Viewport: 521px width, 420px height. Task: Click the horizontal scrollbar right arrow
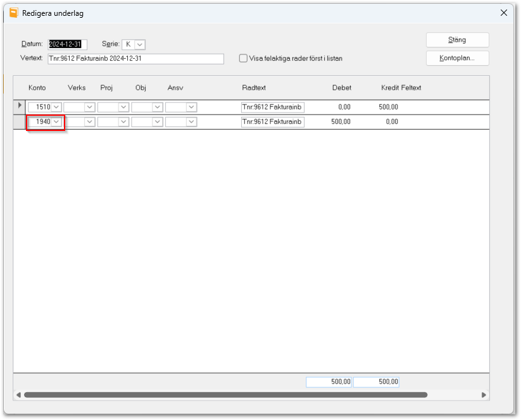(484, 395)
